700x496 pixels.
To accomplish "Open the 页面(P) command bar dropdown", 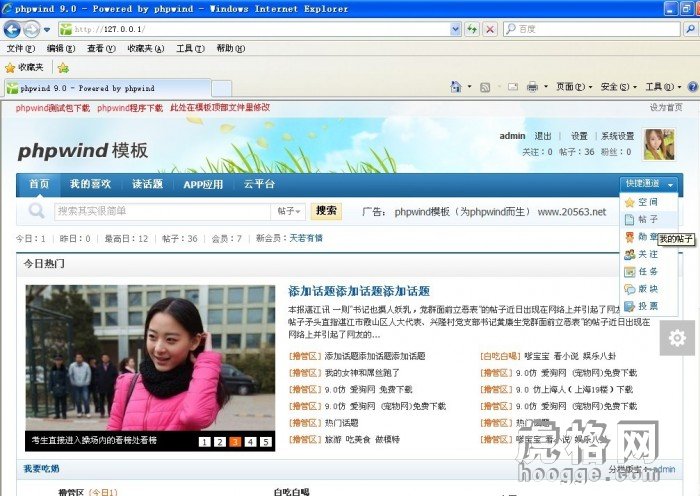I will pyautogui.click(x=574, y=87).
